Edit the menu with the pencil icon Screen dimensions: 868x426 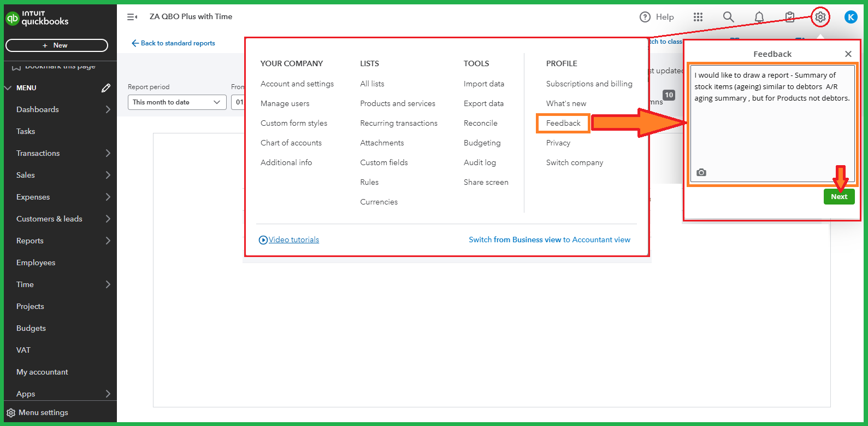tap(106, 87)
